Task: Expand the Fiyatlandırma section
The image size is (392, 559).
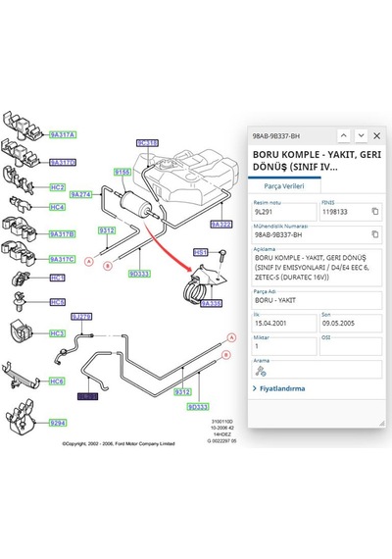Action: [x=279, y=388]
